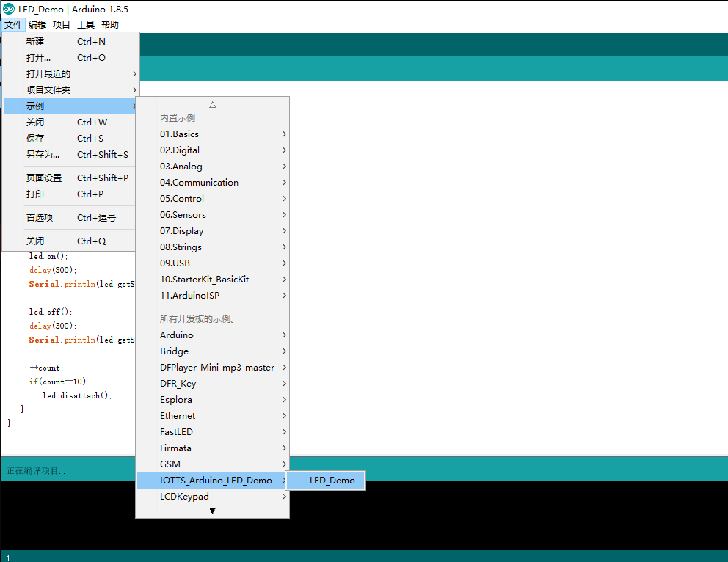Expand the DFPlayer-Mini-mp3-master examples

(x=217, y=368)
